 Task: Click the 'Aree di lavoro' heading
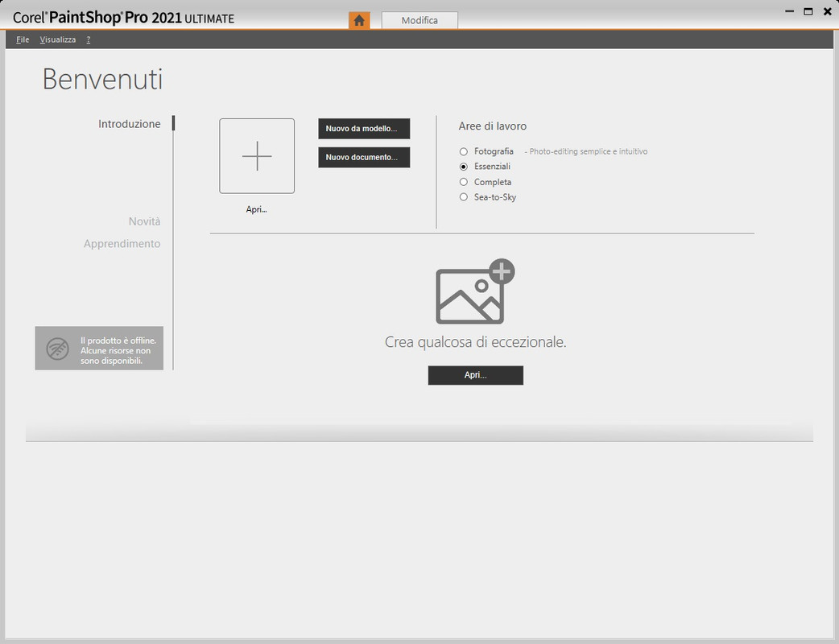pos(492,126)
